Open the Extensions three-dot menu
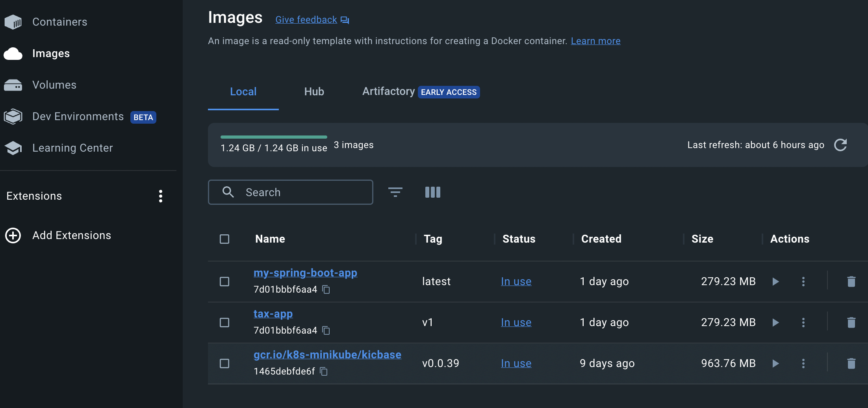 click(161, 196)
